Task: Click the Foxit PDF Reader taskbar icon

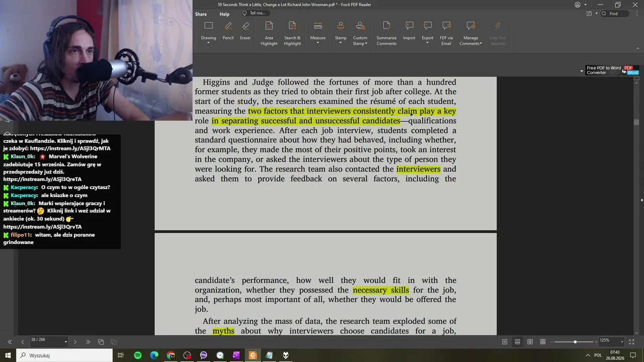Action: 253,355
